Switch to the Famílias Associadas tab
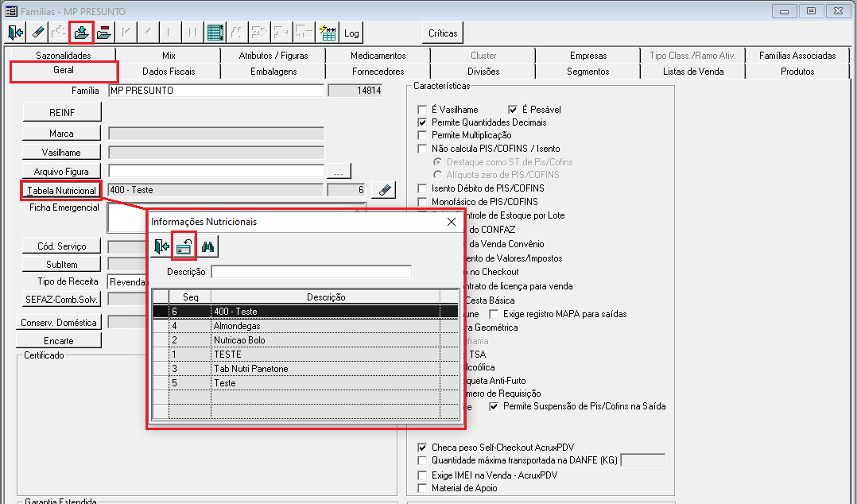The width and height of the screenshot is (857, 504). click(x=797, y=55)
